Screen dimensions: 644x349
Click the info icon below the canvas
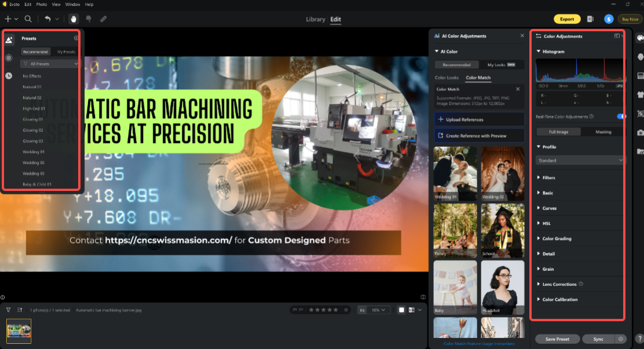coord(3,297)
